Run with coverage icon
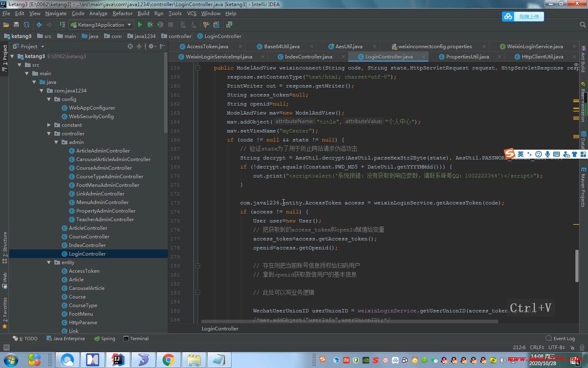This screenshot has width=588, height=368. click(x=160, y=25)
